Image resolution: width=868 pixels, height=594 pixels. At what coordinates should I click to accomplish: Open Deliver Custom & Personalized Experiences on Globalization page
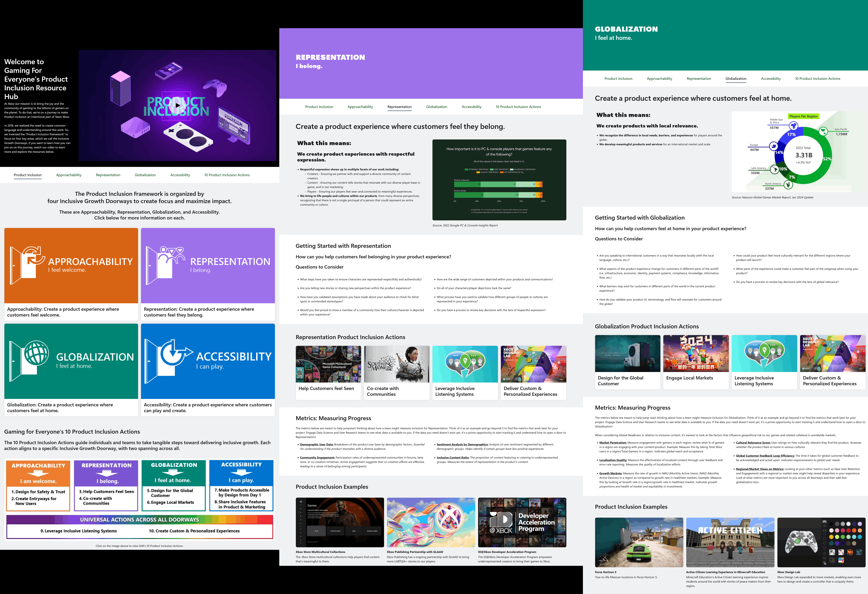coord(833,362)
